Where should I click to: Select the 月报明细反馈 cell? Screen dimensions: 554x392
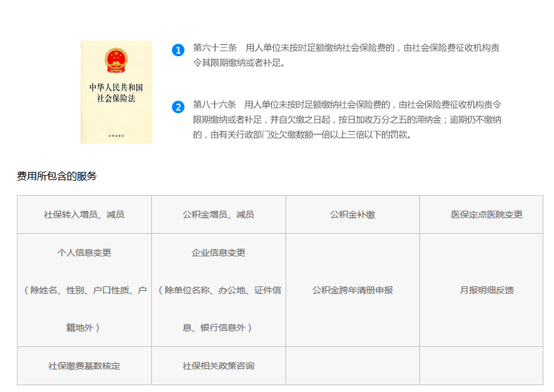(x=486, y=290)
